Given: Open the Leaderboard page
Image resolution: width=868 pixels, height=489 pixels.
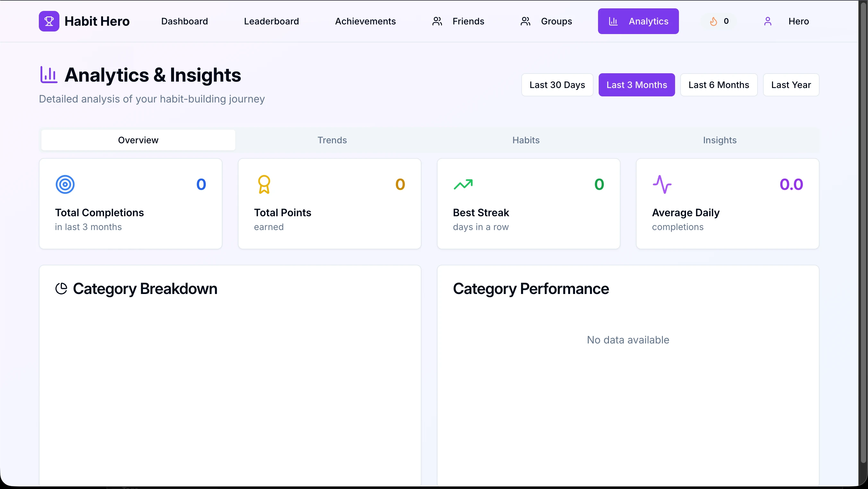Looking at the screenshot, I should 271,21.
